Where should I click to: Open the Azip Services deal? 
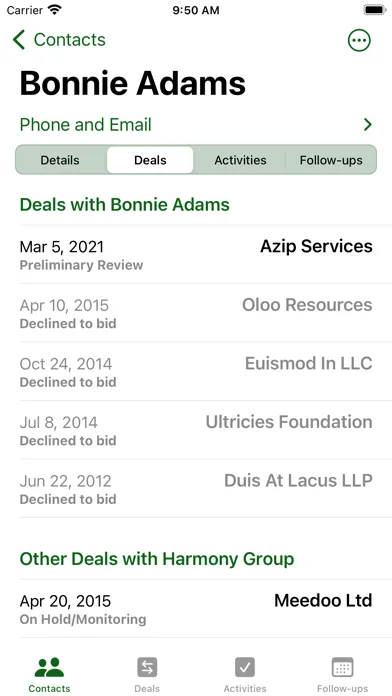tap(196, 254)
